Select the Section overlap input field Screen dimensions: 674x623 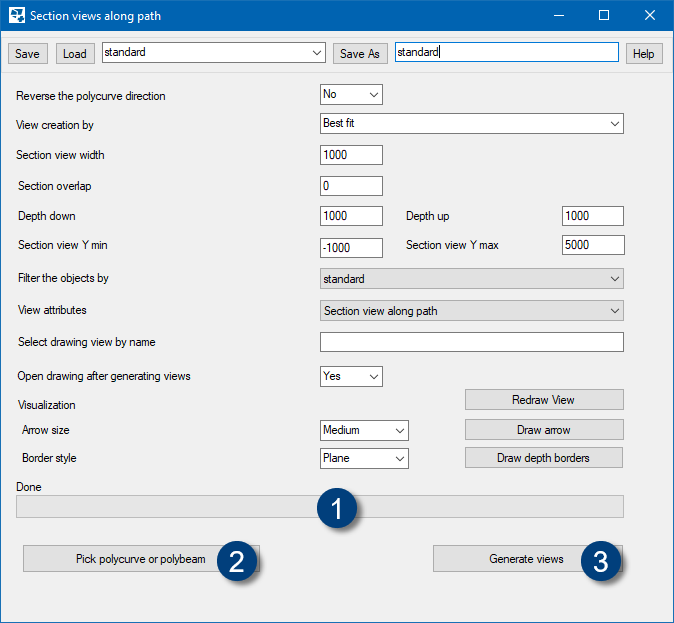(x=351, y=186)
